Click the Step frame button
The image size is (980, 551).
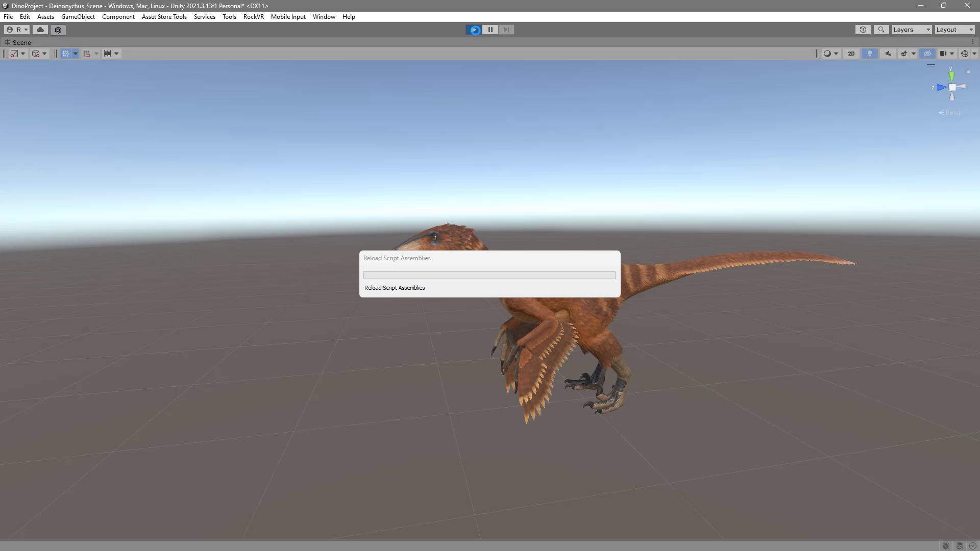[506, 30]
